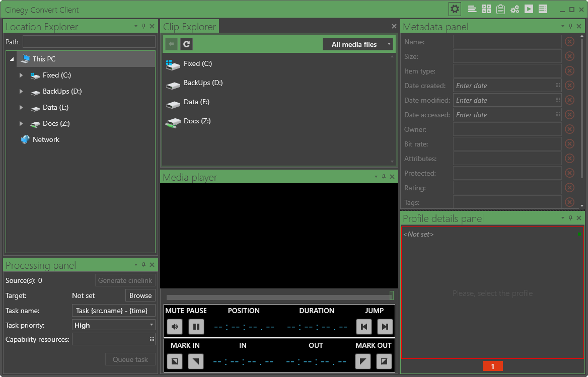The height and width of the screenshot is (377, 588).
Task: Open the Location Explorer panel options arrow
Action: pyautogui.click(x=136, y=26)
